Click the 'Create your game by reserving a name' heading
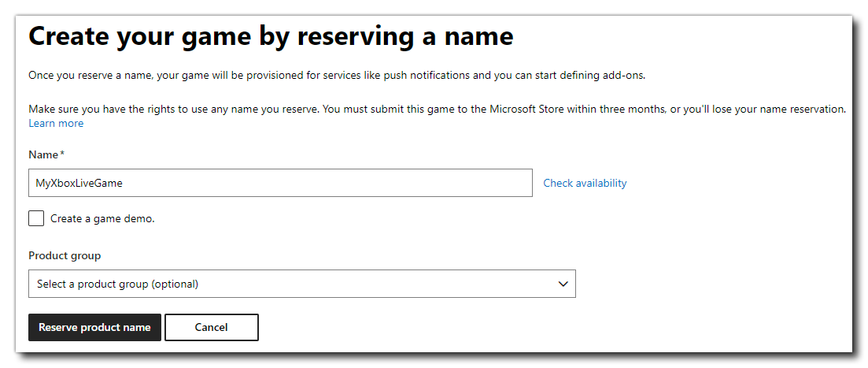 coord(271,37)
